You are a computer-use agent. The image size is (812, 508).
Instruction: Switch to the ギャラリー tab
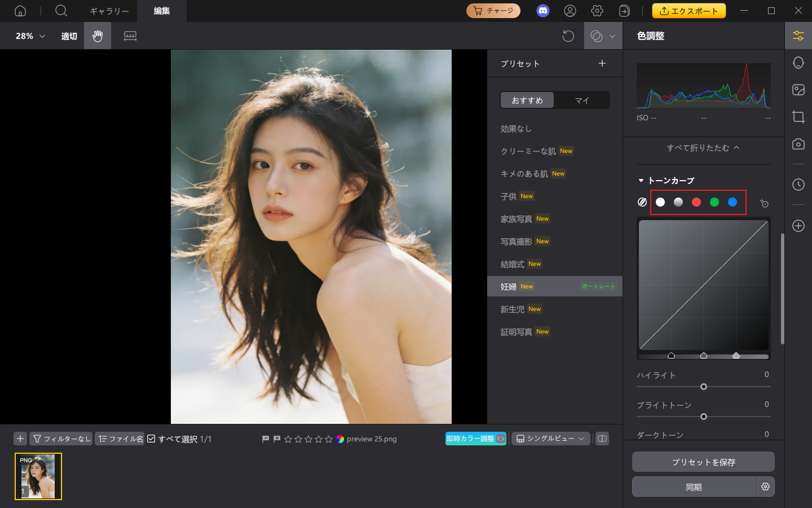(x=109, y=11)
